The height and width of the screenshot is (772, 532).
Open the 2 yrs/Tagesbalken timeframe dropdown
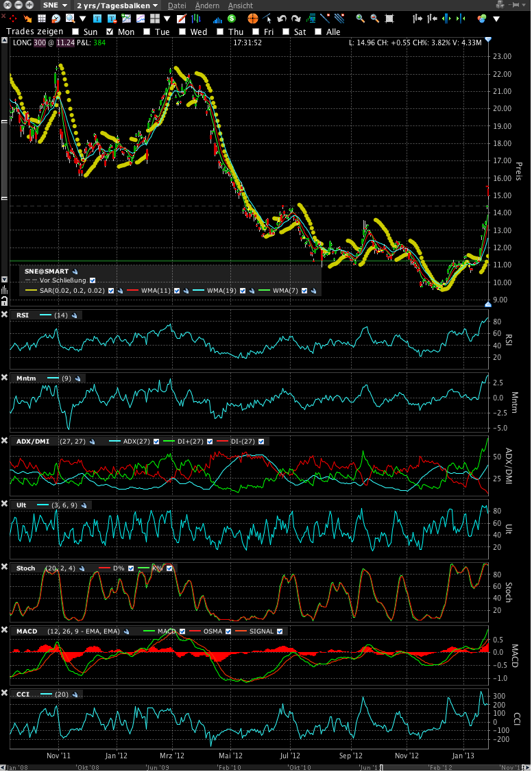(x=117, y=5)
